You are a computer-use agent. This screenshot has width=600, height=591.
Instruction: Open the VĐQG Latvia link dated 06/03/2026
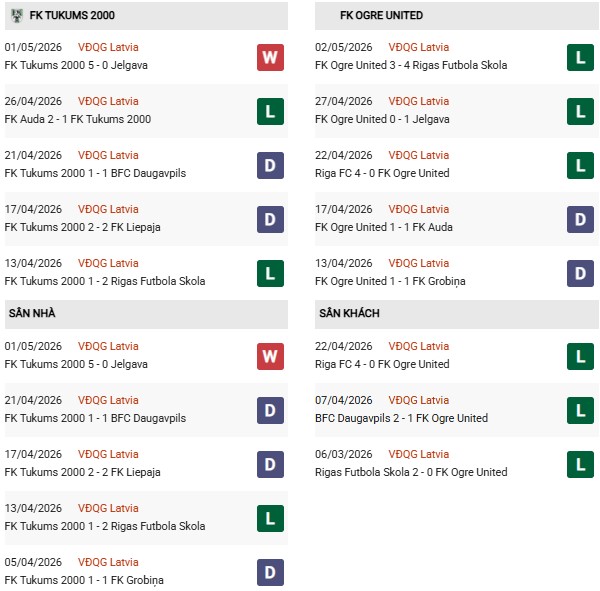point(419,454)
